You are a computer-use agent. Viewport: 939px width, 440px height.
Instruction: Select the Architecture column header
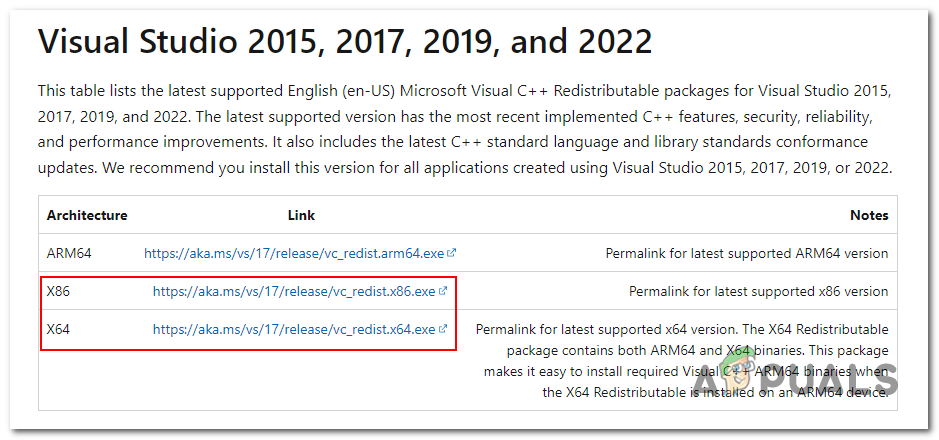pos(87,216)
